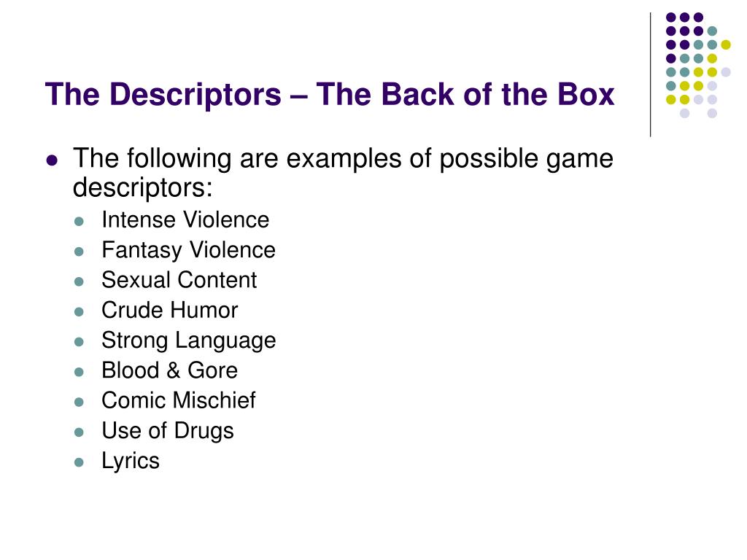Click the teal bullet next to Blood & Gore
The width and height of the screenshot is (747, 560).
click(x=79, y=372)
